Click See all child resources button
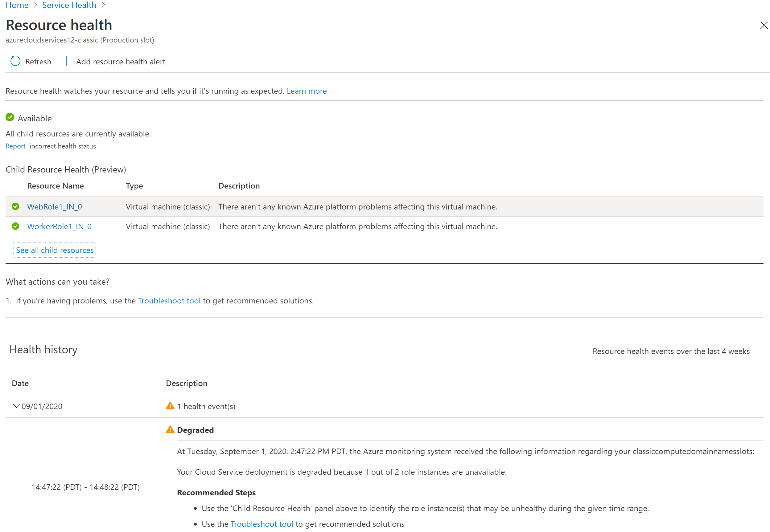 click(x=54, y=250)
